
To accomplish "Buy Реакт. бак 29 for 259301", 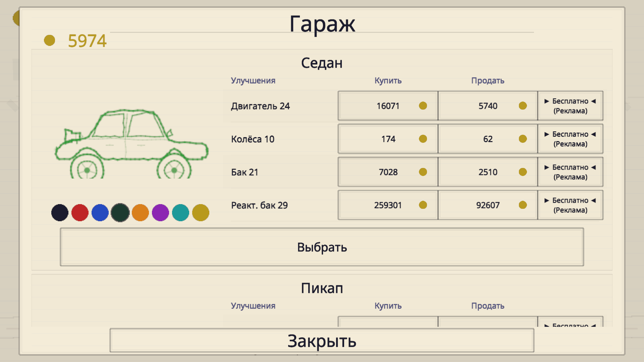I will point(388,205).
